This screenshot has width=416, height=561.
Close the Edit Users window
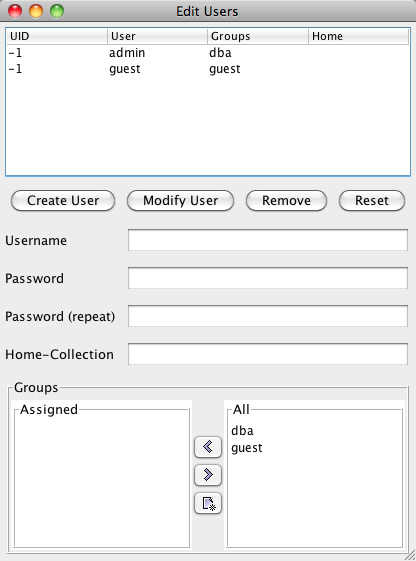coord(15,11)
